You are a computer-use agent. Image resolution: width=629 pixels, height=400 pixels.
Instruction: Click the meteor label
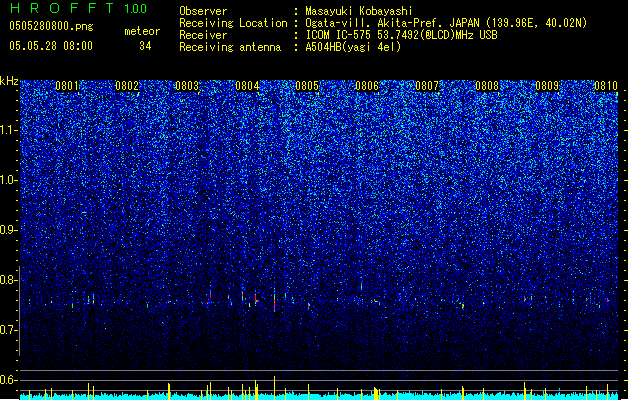(x=142, y=31)
